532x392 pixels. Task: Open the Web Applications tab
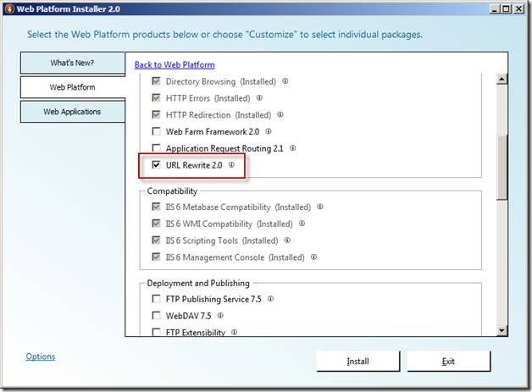(x=72, y=112)
